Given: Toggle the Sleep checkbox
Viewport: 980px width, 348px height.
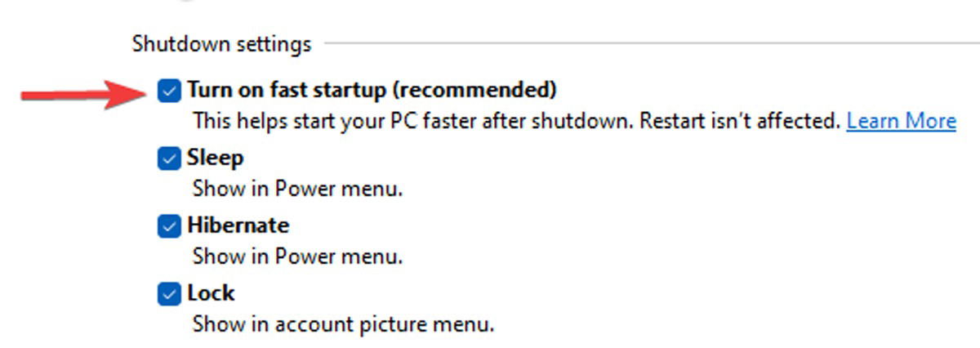Looking at the screenshot, I should (169, 158).
